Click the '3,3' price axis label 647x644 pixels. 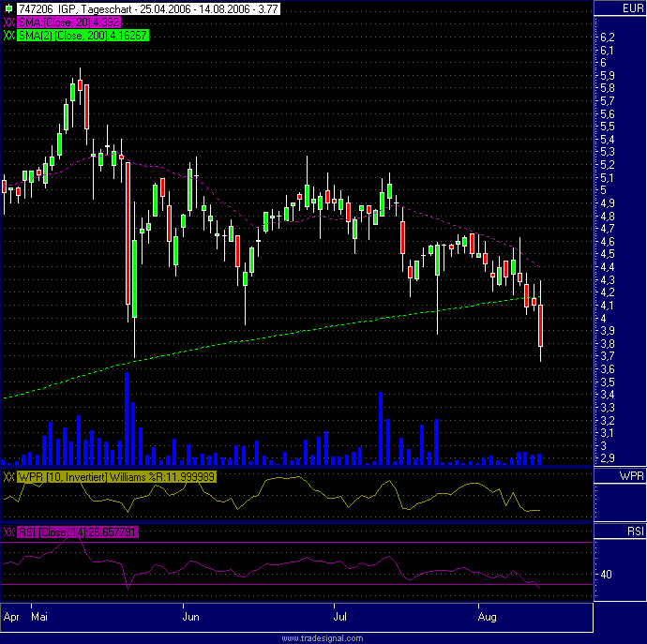pos(608,407)
